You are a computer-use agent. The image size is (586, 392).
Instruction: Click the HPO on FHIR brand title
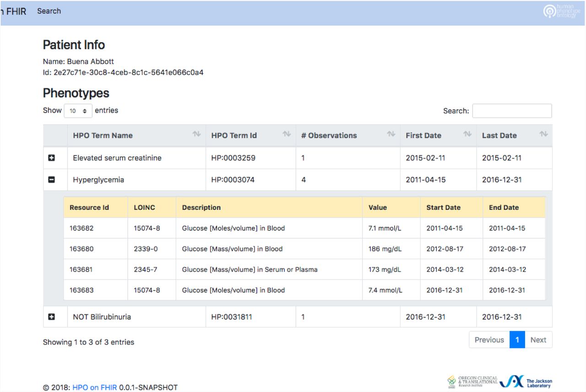tap(13, 11)
